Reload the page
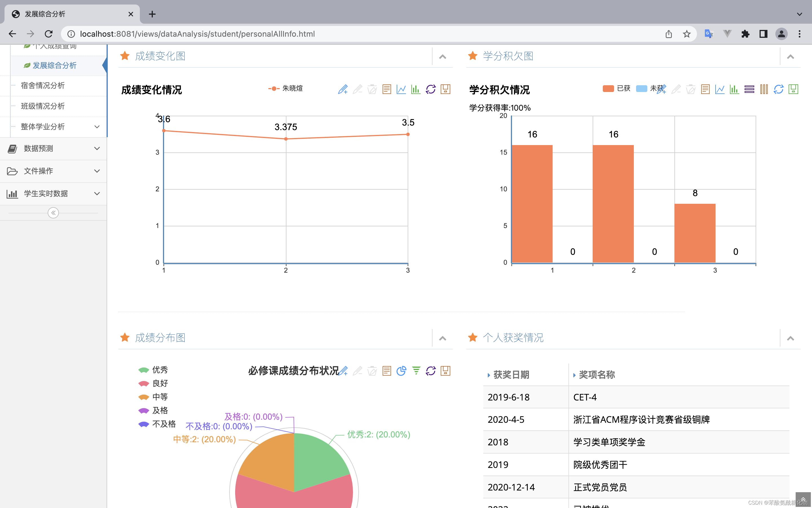 (x=49, y=34)
